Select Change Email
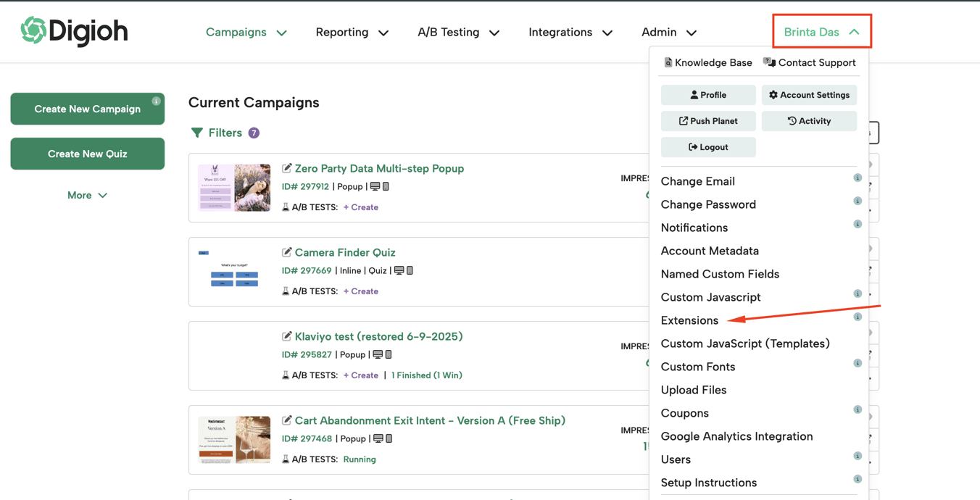This screenshot has height=500, width=980. coord(698,181)
